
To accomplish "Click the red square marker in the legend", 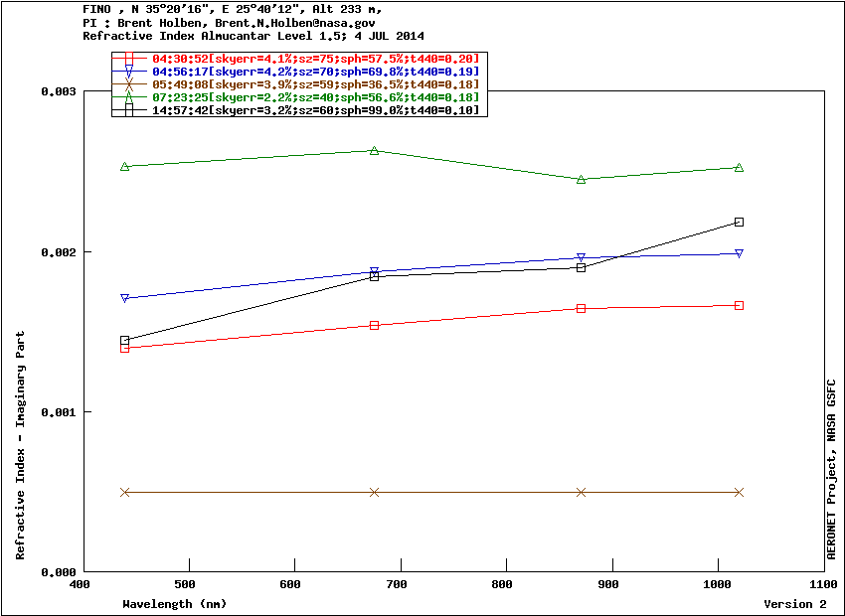I will tap(129, 60).
